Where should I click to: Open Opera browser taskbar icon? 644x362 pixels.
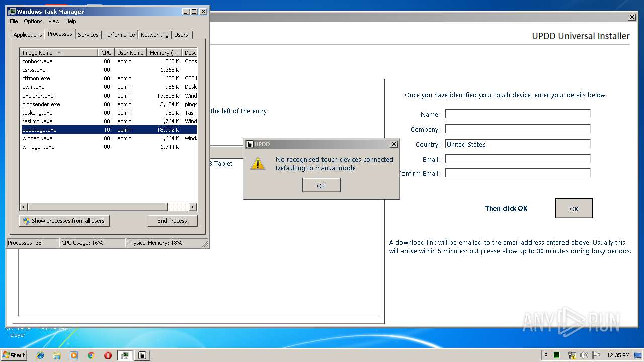[108, 355]
